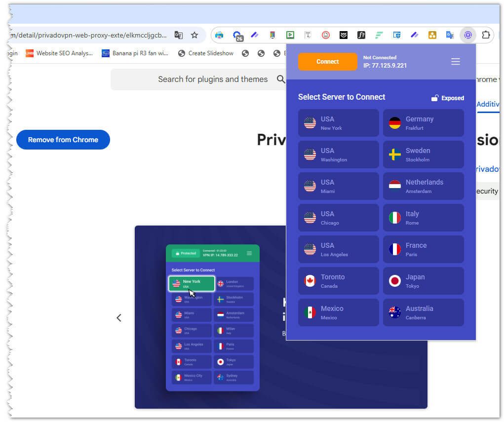The image size is (504, 422).
Task: Go to previous screenshot with left arrow
Action: (x=118, y=318)
